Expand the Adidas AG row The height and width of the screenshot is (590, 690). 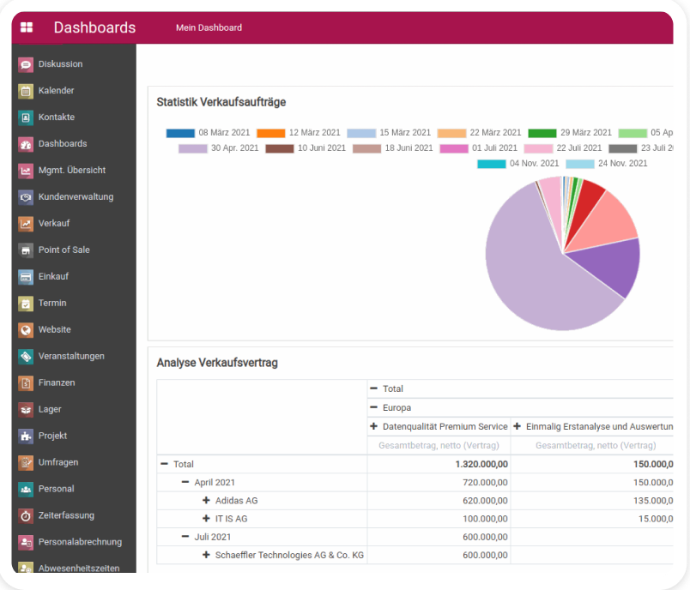coord(206,500)
